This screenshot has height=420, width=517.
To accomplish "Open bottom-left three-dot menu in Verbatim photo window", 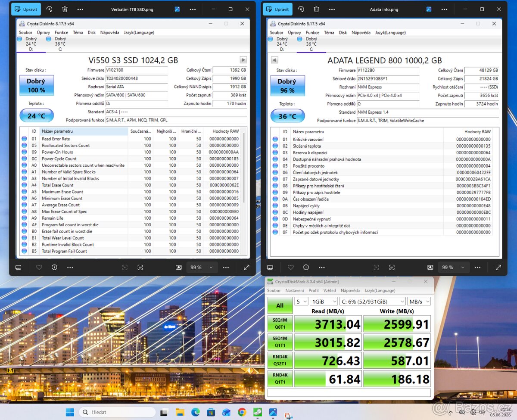I will tap(70, 268).
